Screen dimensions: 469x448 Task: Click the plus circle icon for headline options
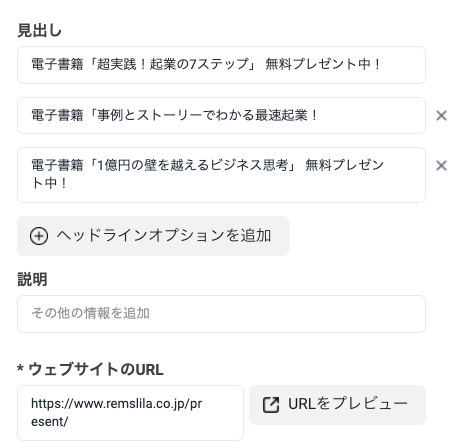click(x=39, y=236)
